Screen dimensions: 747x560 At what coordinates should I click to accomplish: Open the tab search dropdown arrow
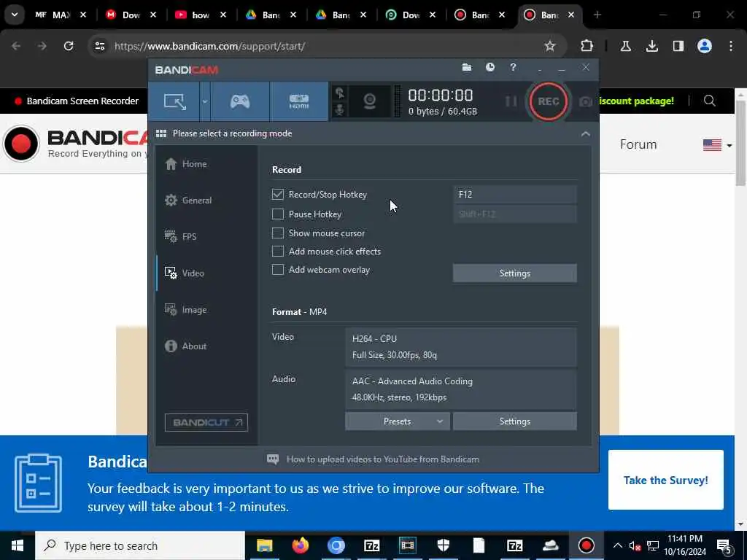point(15,15)
